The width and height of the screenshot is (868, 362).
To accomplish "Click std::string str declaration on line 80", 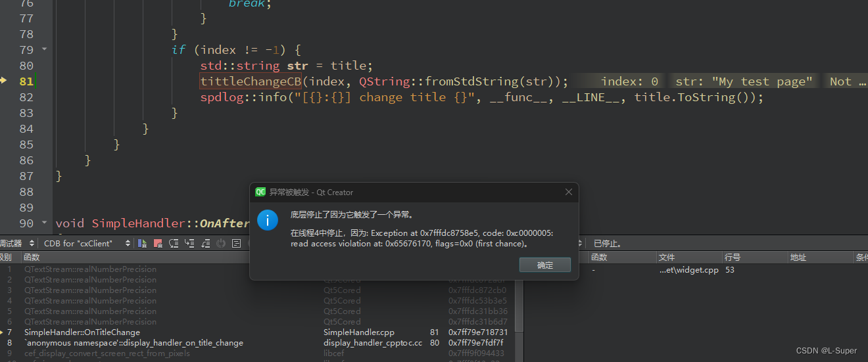I will [x=287, y=66].
